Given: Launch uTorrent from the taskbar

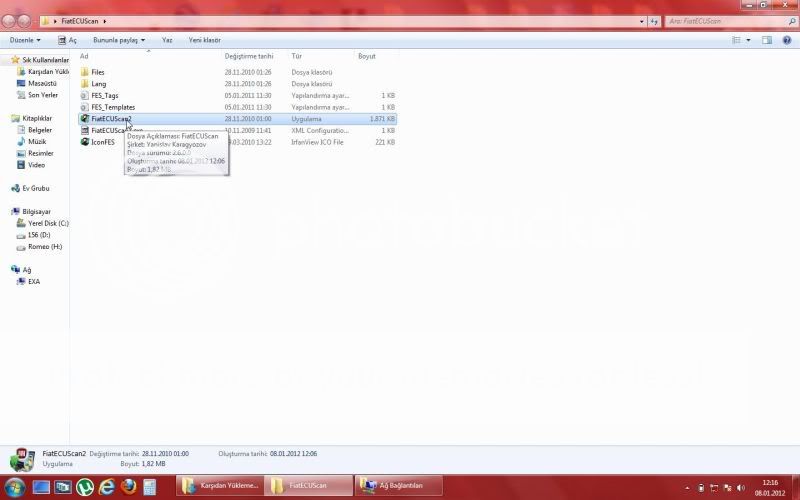Looking at the screenshot, I should pos(85,487).
